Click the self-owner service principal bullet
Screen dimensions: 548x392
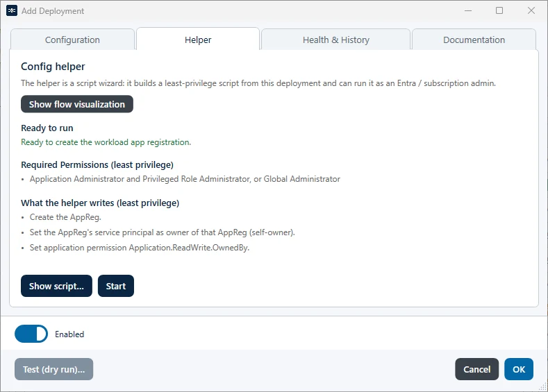tap(162, 232)
